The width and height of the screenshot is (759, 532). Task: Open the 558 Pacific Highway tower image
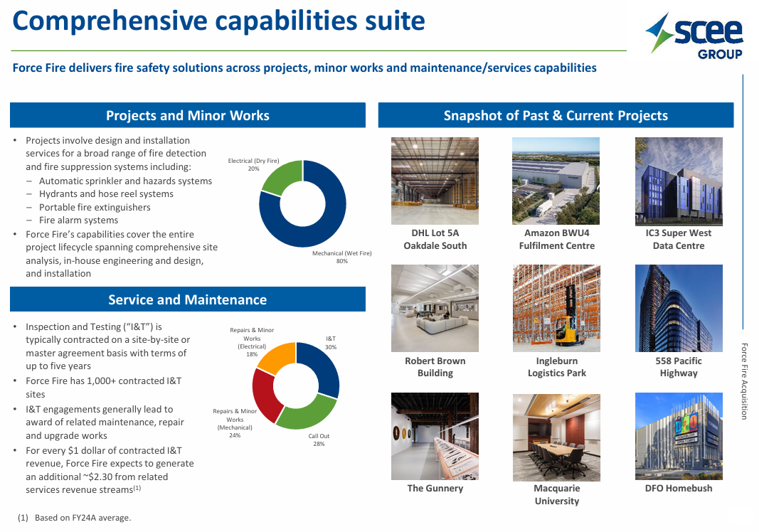(x=679, y=309)
